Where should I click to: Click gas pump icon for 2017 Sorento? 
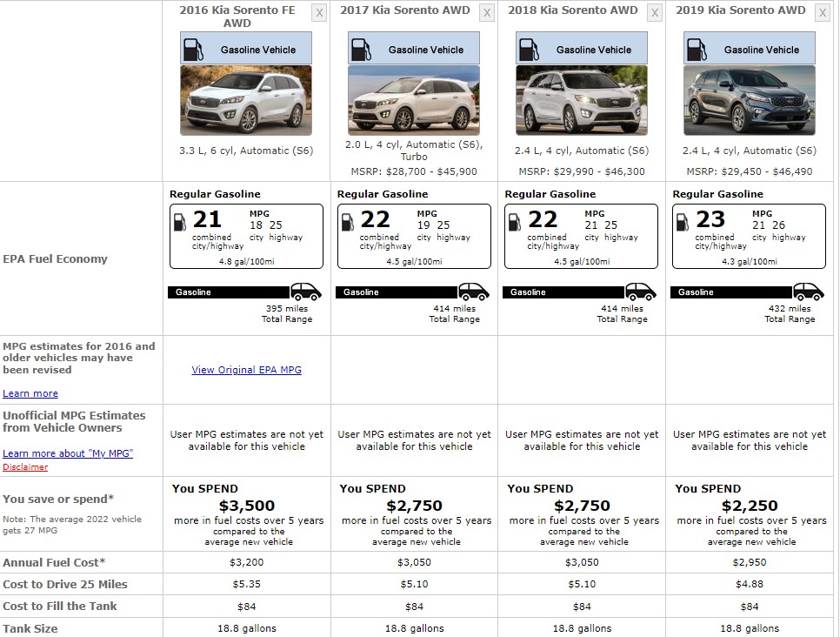(x=361, y=50)
